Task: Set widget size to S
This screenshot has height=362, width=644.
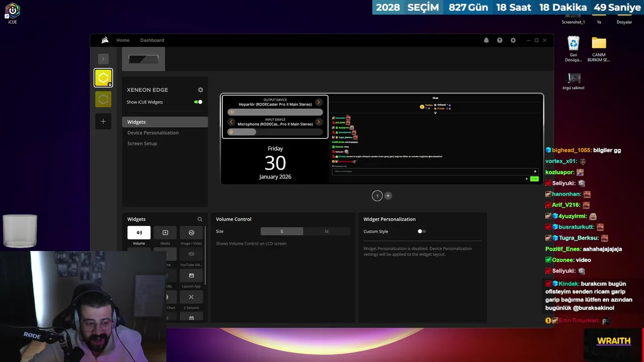Action: pos(282,231)
